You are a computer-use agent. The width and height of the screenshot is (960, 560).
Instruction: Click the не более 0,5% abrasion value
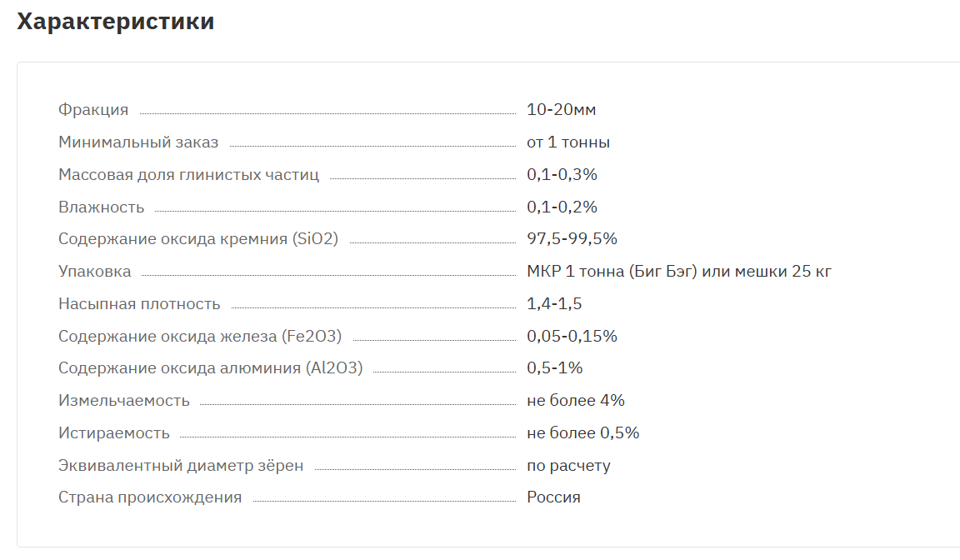point(582,432)
